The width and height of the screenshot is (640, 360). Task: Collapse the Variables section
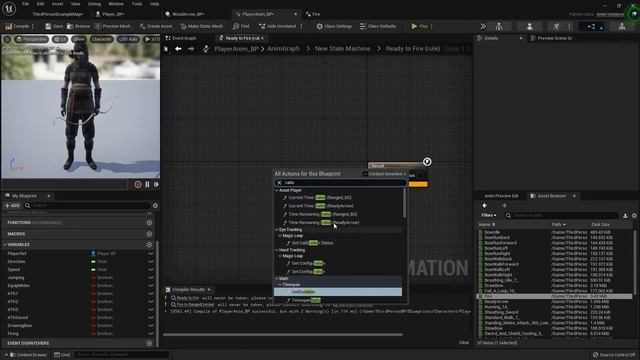pyautogui.click(x=5, y=244)
